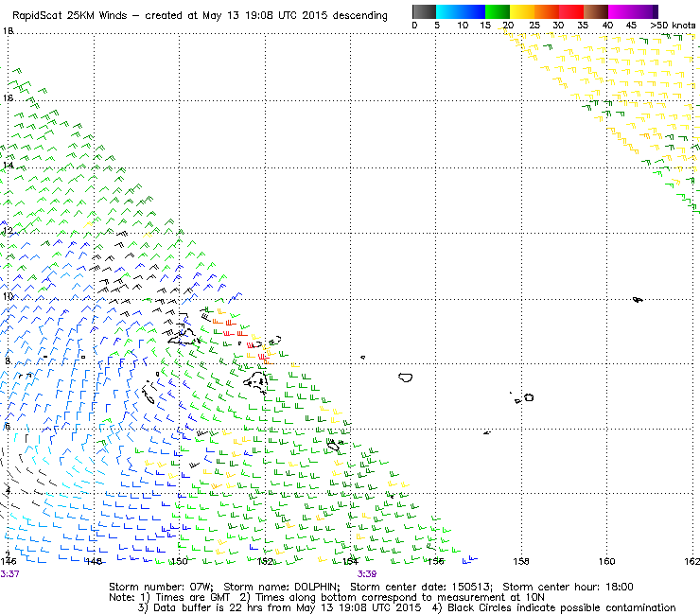
Task: Click the island outline just east of 158E
Action: pyautogui.click(x=529, y=397)
